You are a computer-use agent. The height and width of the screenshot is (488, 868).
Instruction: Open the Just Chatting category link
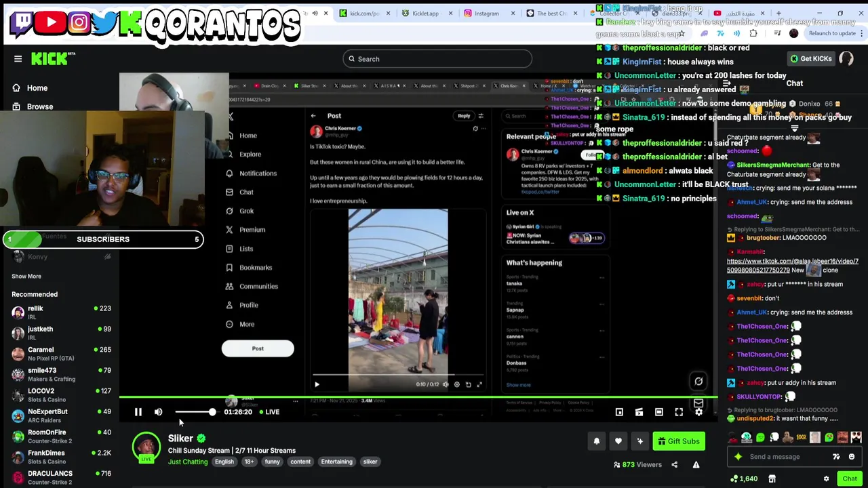(x=188, y=462)
